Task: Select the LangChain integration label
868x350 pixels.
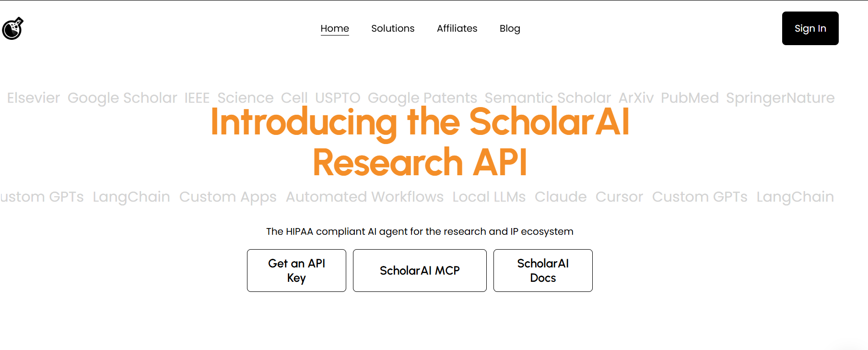Action: (x=131, y=196)
